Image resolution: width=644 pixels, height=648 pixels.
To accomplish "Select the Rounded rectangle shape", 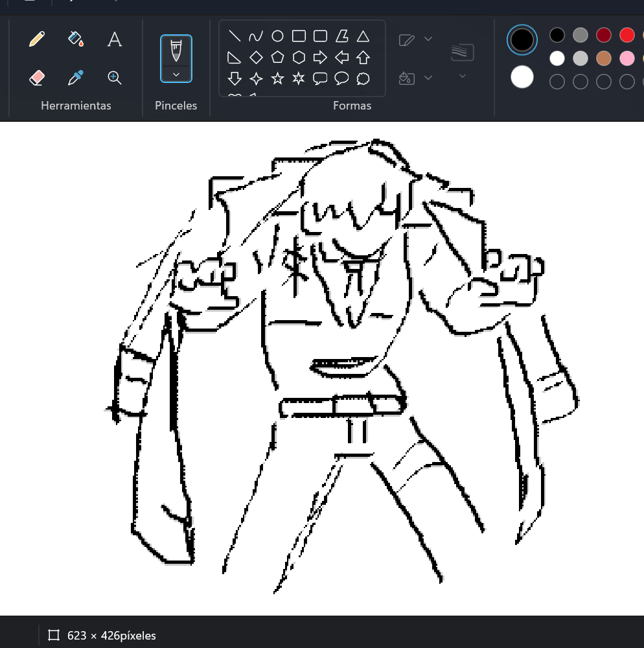I will click(x=320, y=36).
